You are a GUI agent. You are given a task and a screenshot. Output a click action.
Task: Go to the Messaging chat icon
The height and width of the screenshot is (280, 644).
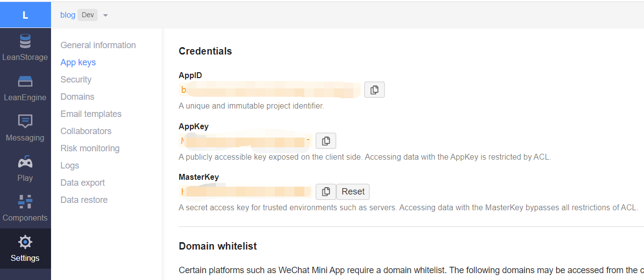tap(25, 121)
